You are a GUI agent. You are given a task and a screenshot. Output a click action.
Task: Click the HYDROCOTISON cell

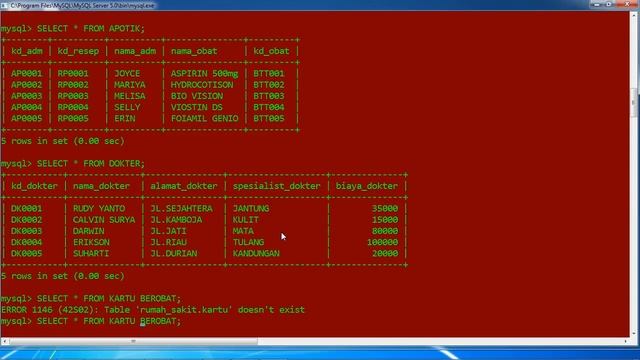click(202, 85)
